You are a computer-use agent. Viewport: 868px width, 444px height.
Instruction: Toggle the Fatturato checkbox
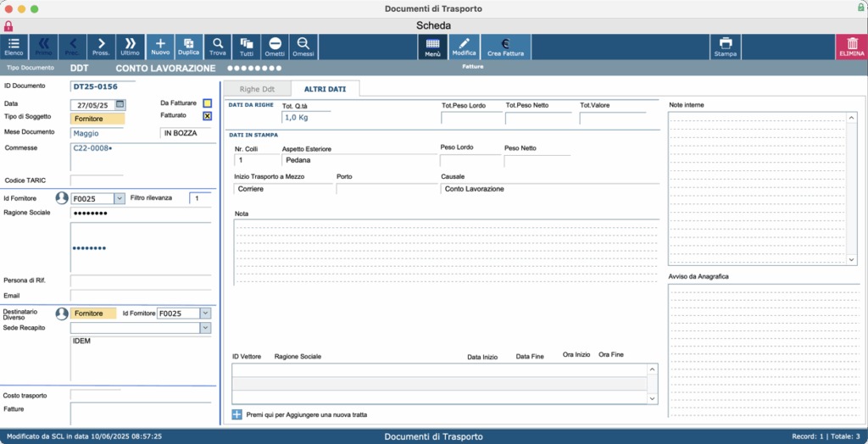(207, 116)
